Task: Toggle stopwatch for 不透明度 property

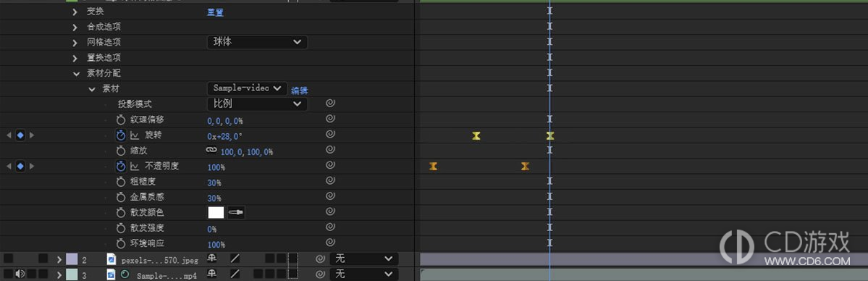Action: click(x=121, y=167)
